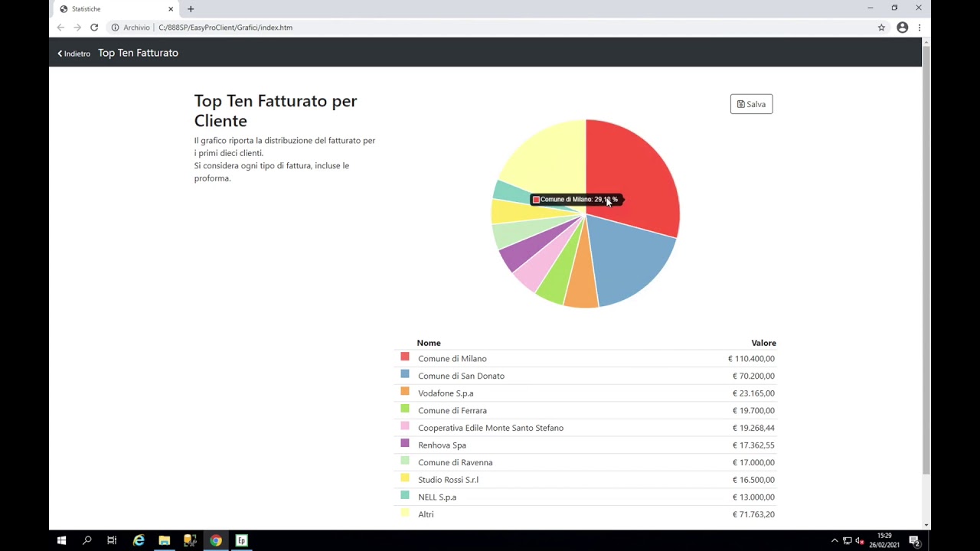Image resolution: width=980 pixels, height=551 pixels.
Task: View site info icon beside Archivio
Action: 115,28
